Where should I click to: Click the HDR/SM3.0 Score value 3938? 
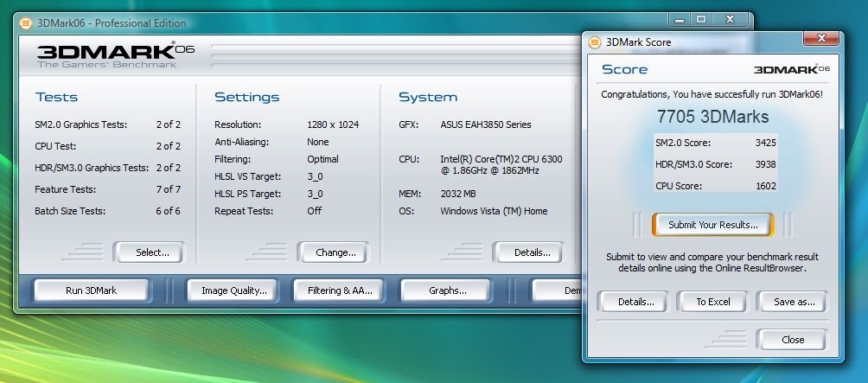[x=766, y=164]
